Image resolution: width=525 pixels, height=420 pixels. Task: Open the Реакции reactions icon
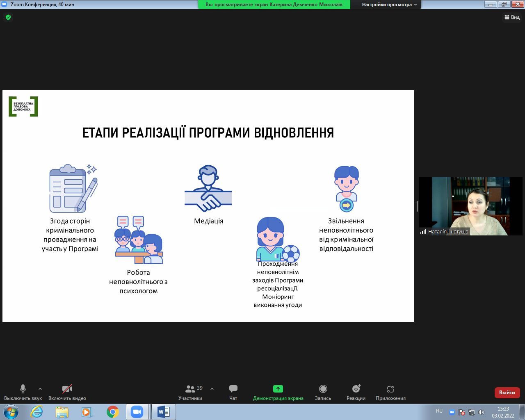pyautogui.click(x=356, y=389)
